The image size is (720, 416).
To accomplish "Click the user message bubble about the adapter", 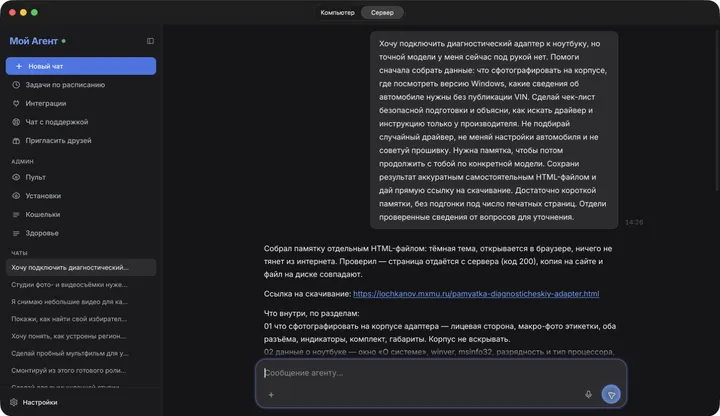I will tap(494, 130).
